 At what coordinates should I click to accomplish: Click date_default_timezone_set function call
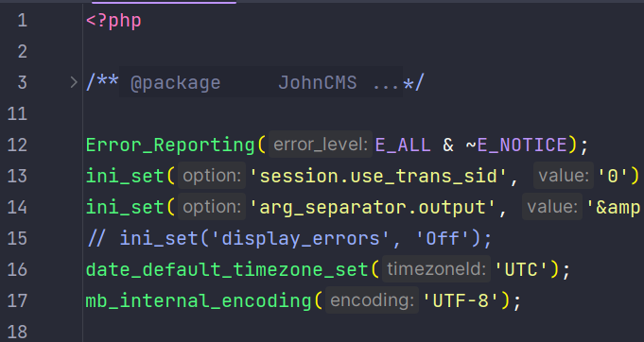point(227,269)
